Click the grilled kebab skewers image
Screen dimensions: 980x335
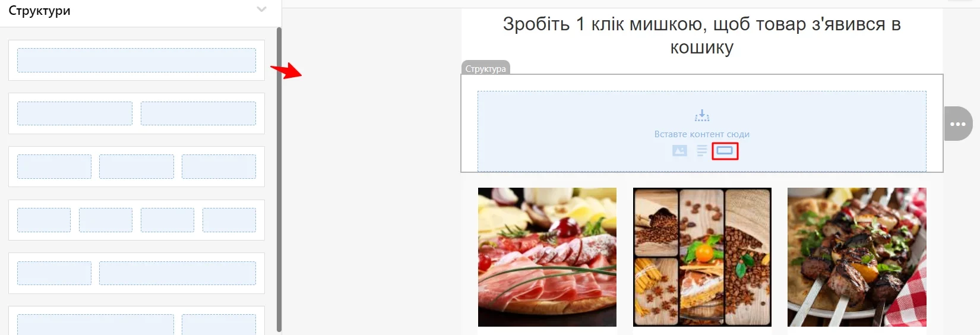pyautogui.click(x=857, y=257)
